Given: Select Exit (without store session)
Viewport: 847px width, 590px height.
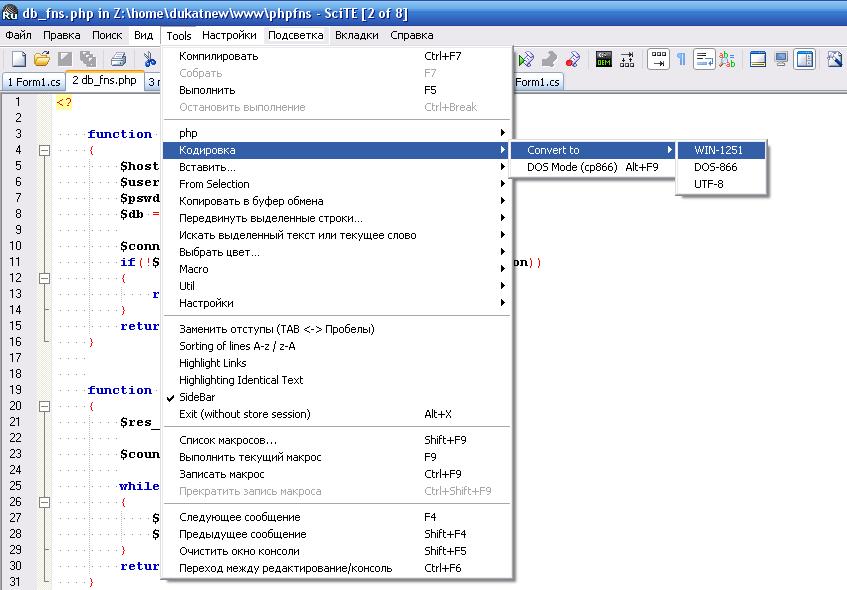Looking at the screenshot, I should pyautogui.click(x=338, y=414).
